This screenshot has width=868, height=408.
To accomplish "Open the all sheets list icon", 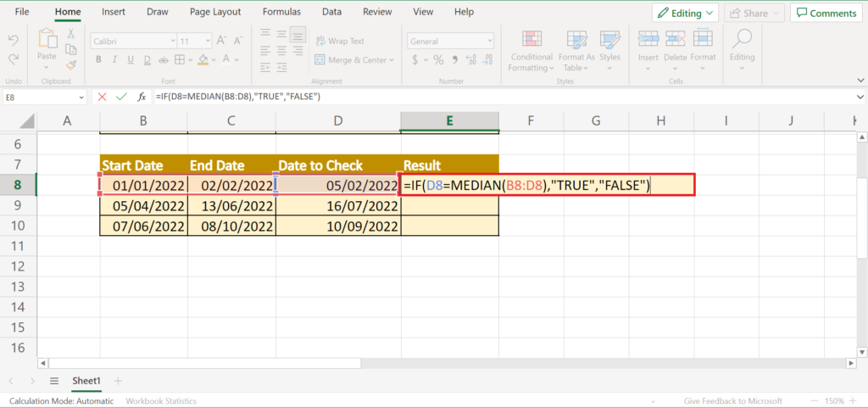I will (53, 381).
